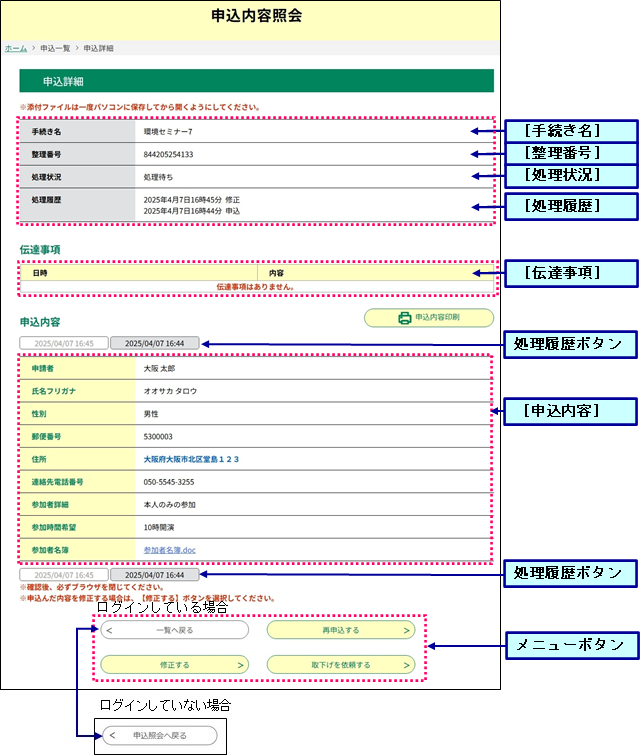640x755 pixels.
Task: Click the right chevron on 修正する
Action: [240, 664]
